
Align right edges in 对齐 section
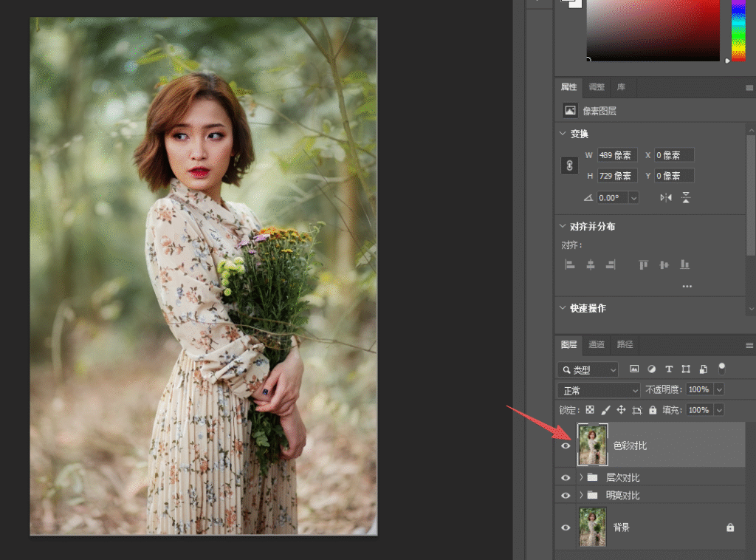click(x=611, y=264)
